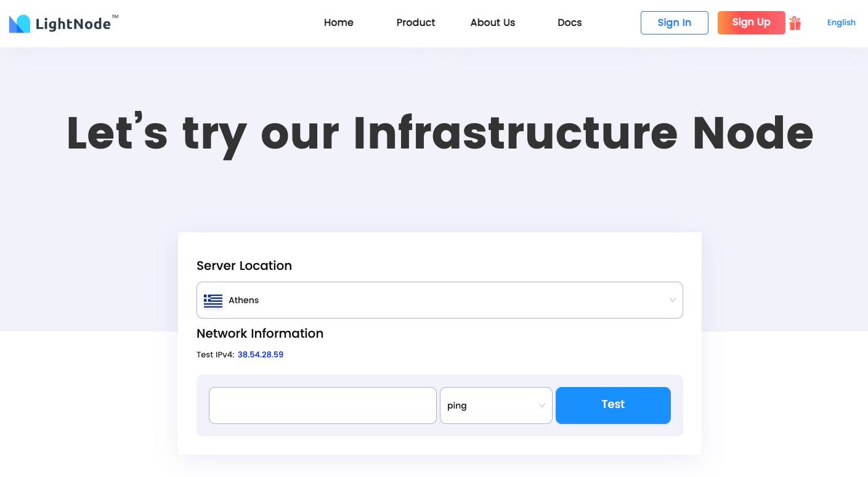Select the ping option in the command box

pyautogui.click(x=457, y=406)
